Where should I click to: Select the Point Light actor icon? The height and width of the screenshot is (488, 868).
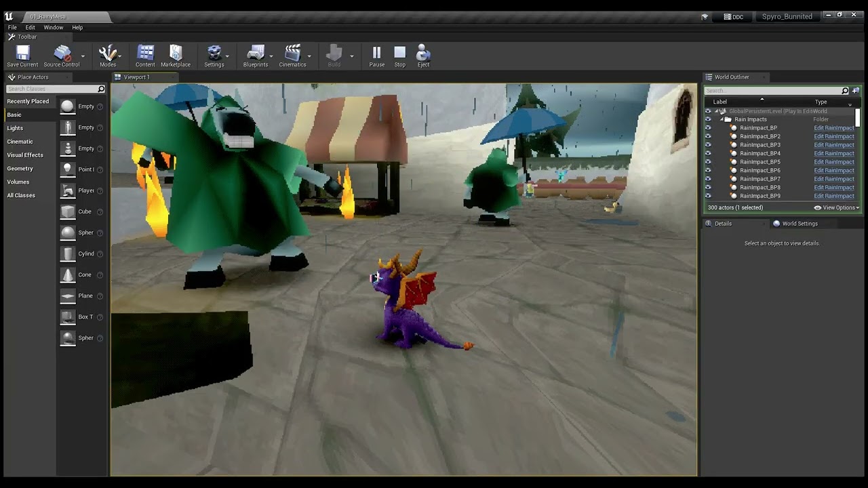click(x=68, y=169)
